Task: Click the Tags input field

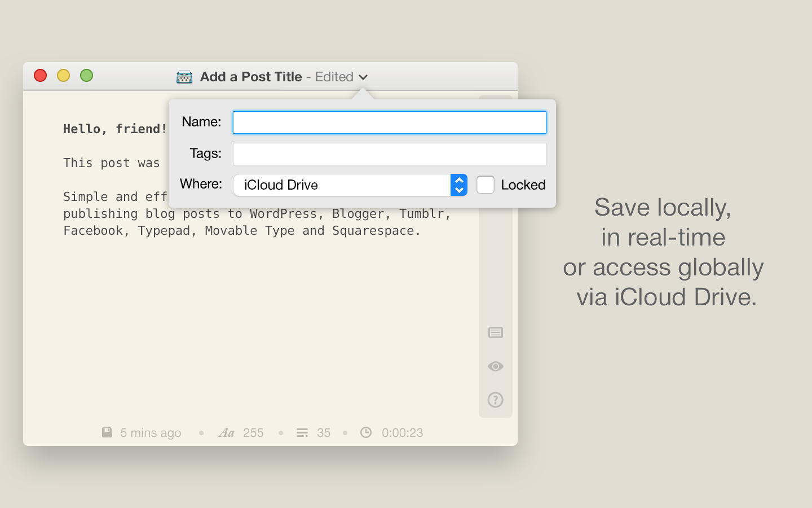Action: [389, 154]
